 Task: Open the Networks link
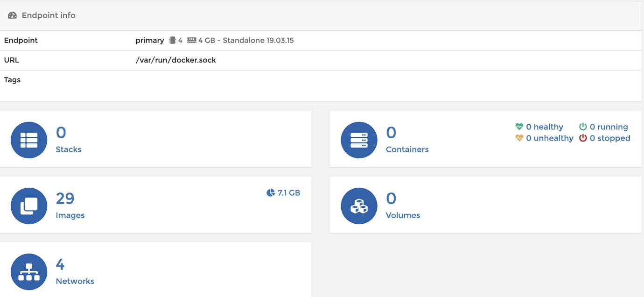[x=75, y=281]
